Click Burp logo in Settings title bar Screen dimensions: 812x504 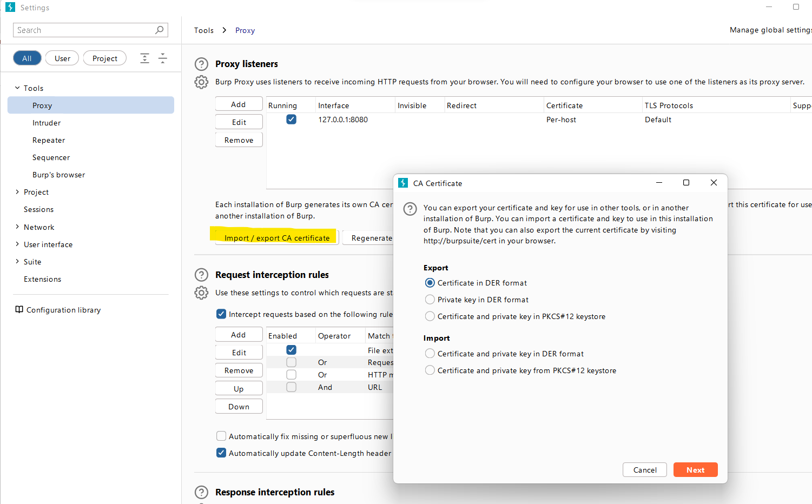[10, 7]
